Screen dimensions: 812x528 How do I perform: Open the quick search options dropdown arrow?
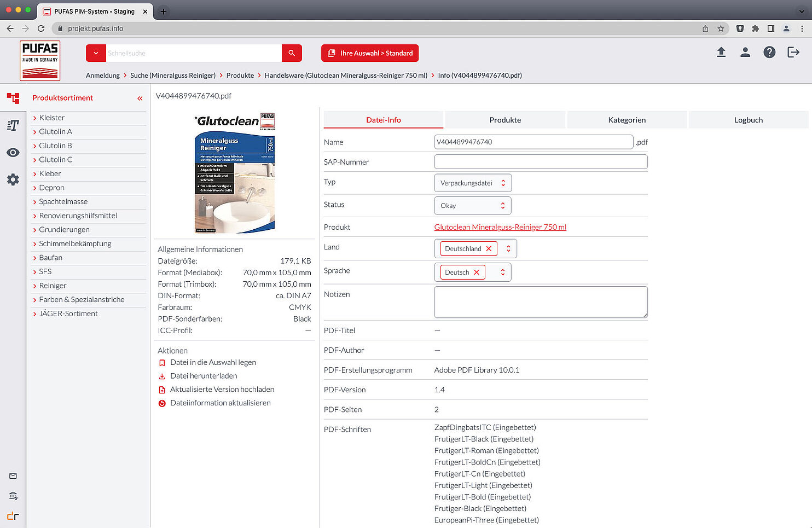tap(96, 53)
